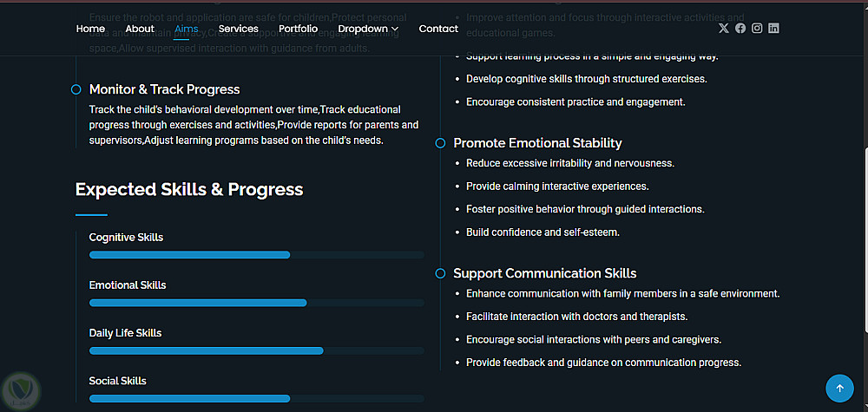Viewport: 868px width, 412px height.
Task: Click the Emotional Skills progress bar
Action: coord(256,303)
